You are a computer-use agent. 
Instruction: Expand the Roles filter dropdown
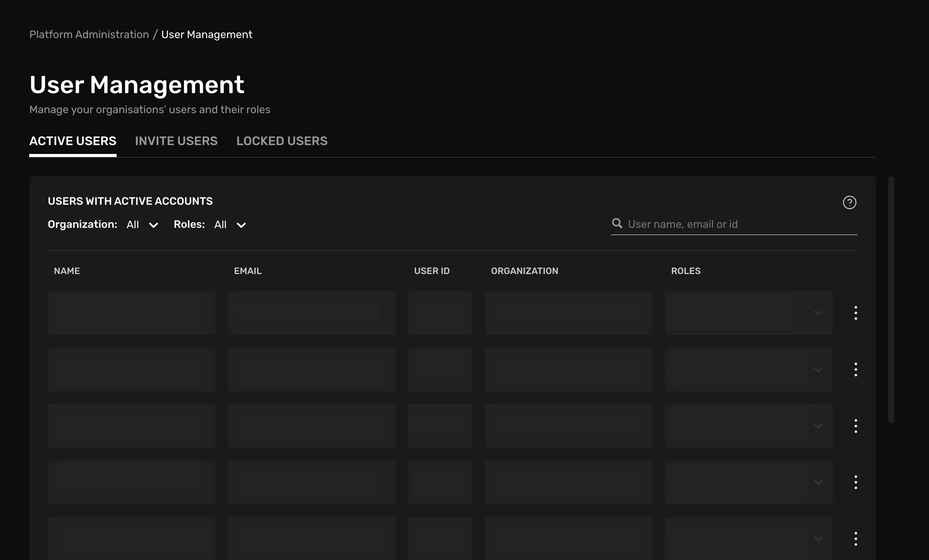[x=230, y=225]
